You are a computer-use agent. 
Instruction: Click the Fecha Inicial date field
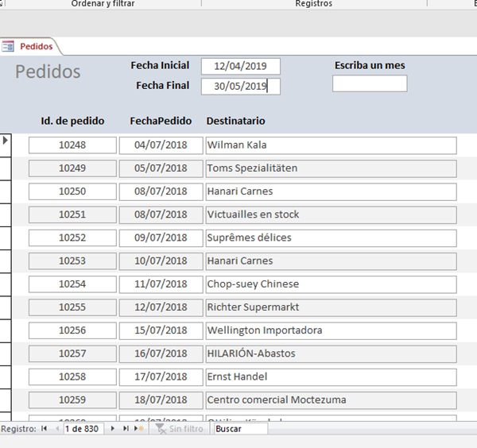click(x=241, y=66)
